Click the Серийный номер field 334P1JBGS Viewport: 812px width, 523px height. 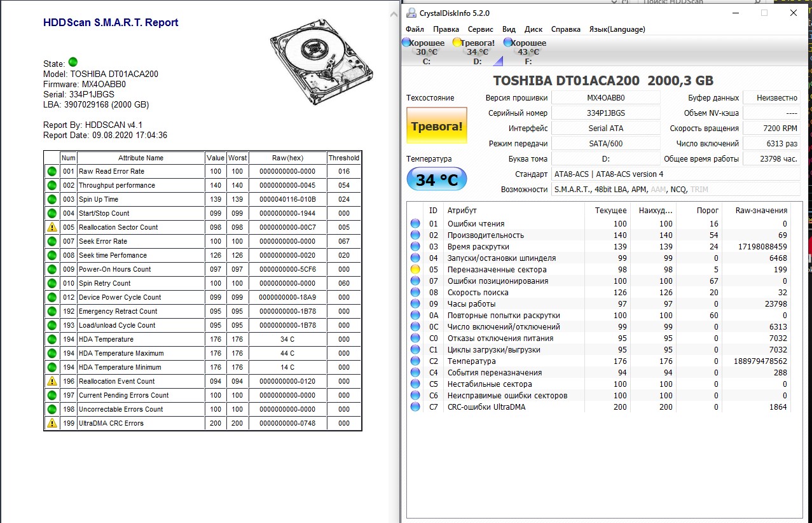(605, 113)
